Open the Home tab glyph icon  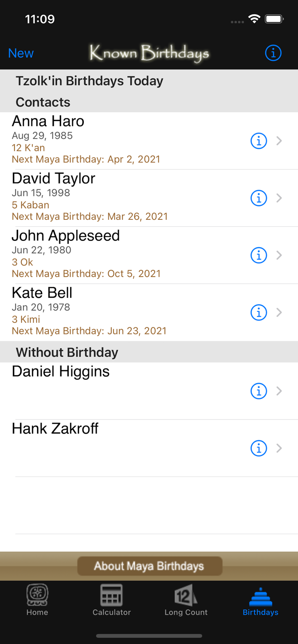tap(37, 595)
